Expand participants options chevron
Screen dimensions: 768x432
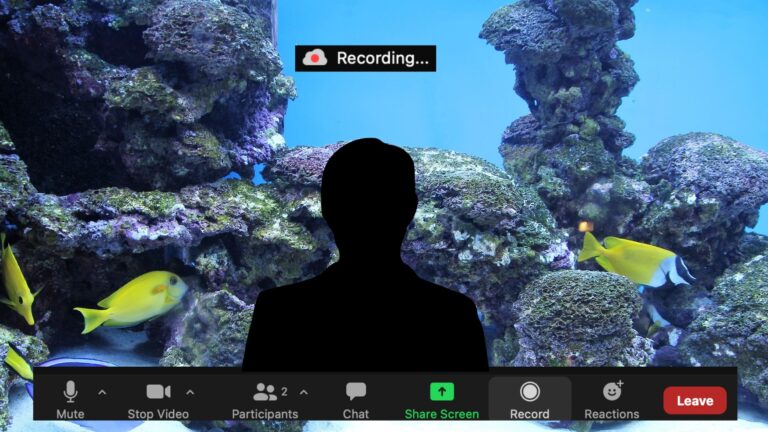tap(304, 392)
